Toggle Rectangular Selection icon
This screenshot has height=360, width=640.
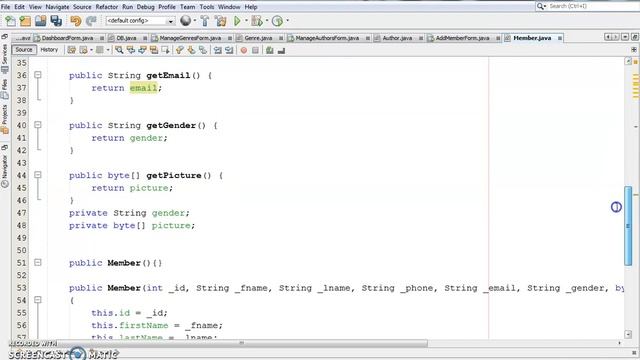pos(165,50)
